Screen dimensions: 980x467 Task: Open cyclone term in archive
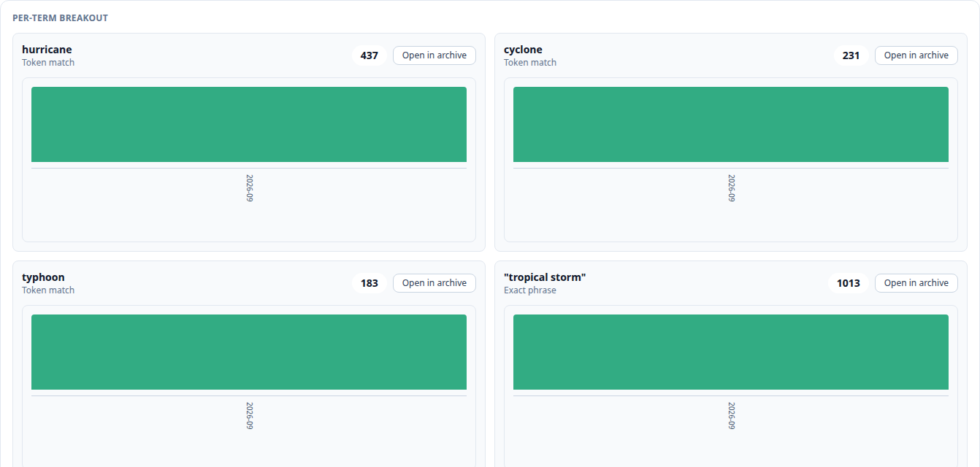[x=916, y=55]
